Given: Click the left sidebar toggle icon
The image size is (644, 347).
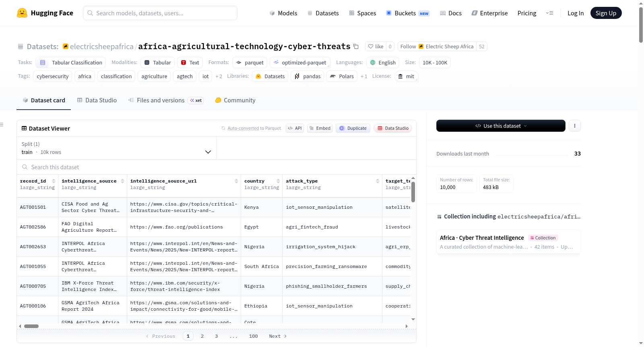Looking at the screenshot, I should coord(2,125).
